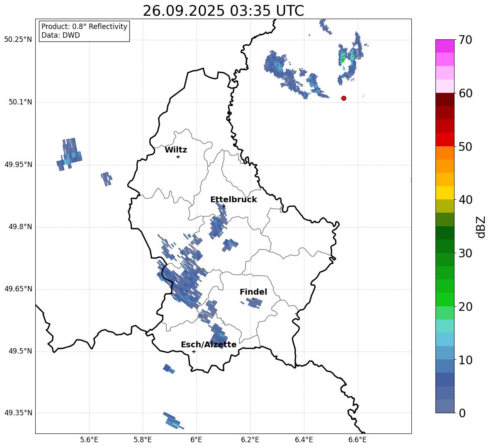This screenshot has width=491, height=448.
Task: Click the 49.35°N latitude tick label
Action: tap(18, 413)
